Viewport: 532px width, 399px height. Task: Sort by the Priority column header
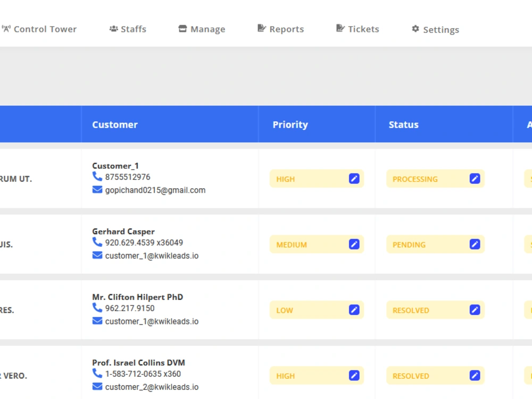tap(290, 124)
